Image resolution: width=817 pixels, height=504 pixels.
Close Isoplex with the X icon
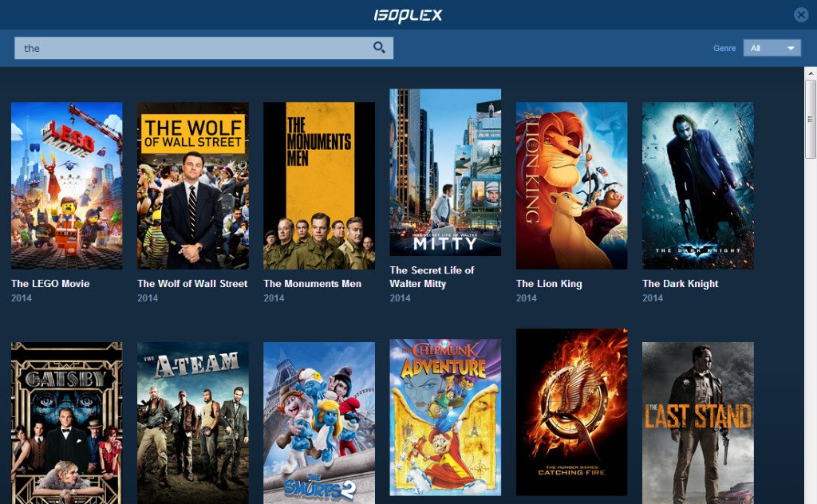tap(801, 14)
